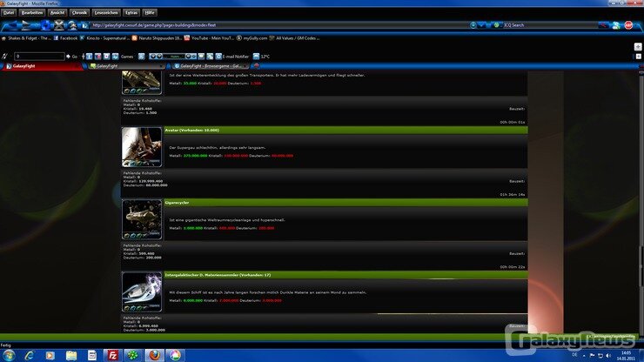Open All Values / GM Codes bookmark
Screen dimensions: 644x362
[294, 38]
